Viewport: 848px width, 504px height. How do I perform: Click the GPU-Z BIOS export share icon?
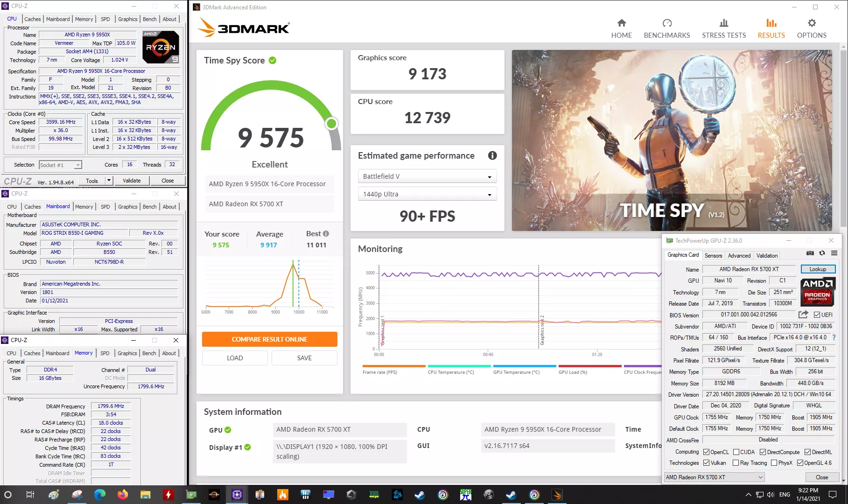click(803, 315)
